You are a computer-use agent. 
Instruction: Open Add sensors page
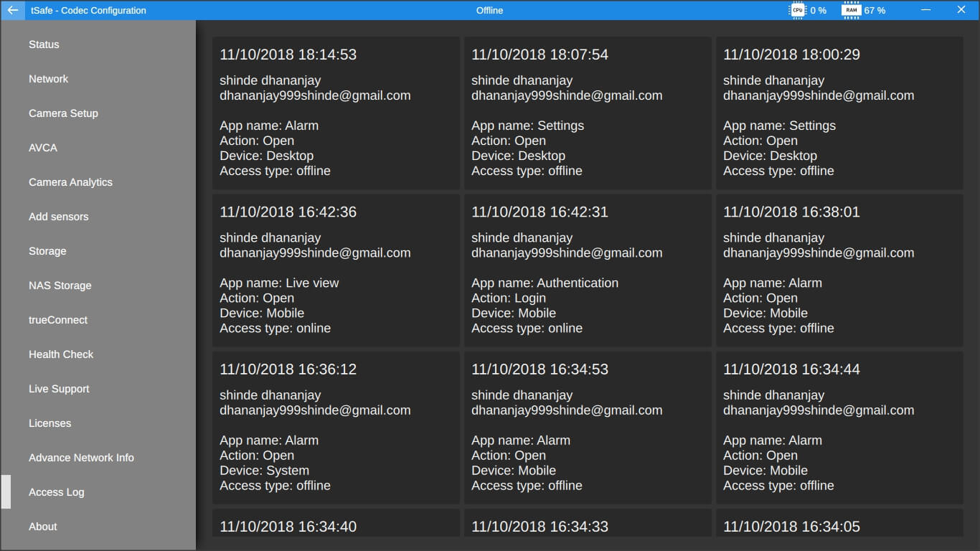point(59,217)
